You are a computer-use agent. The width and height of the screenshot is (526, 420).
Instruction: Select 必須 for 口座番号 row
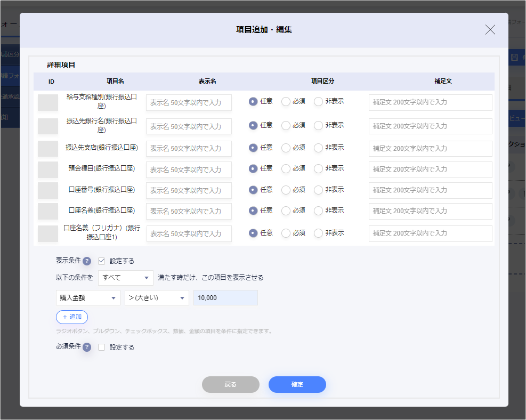[286, 190]
